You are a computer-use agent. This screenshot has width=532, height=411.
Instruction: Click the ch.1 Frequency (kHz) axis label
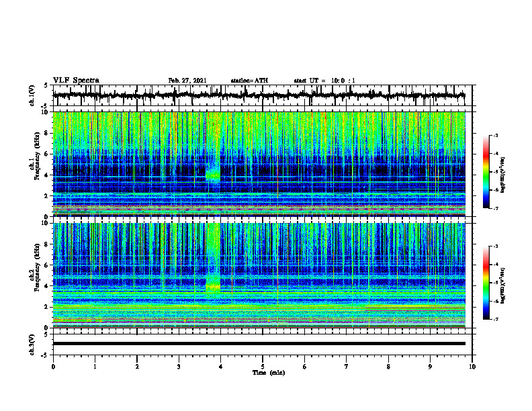pos(36,156)
